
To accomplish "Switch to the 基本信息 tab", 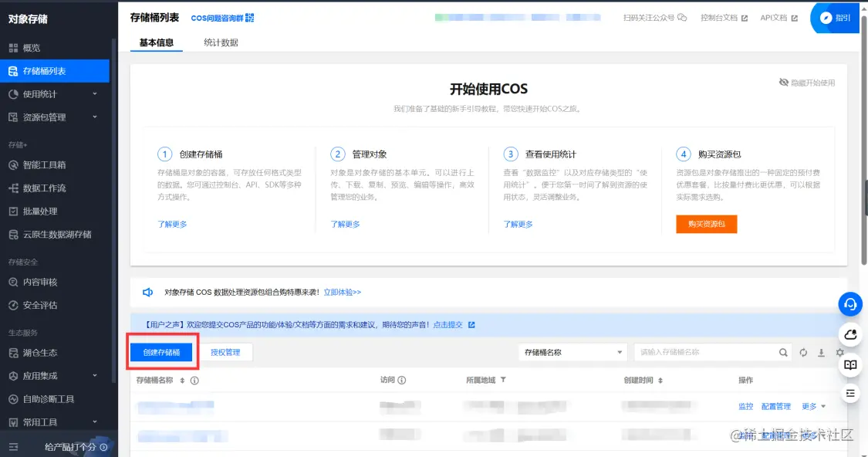I will [x=156, y=42].
